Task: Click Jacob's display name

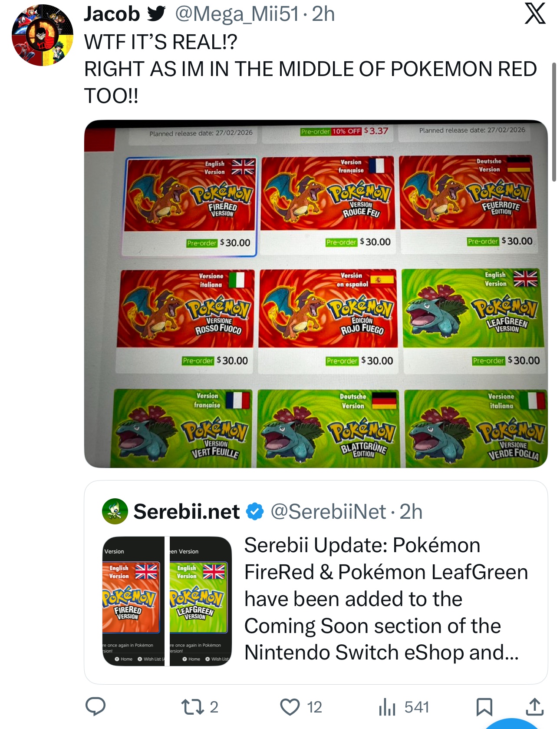Action: tap(112, 14)
